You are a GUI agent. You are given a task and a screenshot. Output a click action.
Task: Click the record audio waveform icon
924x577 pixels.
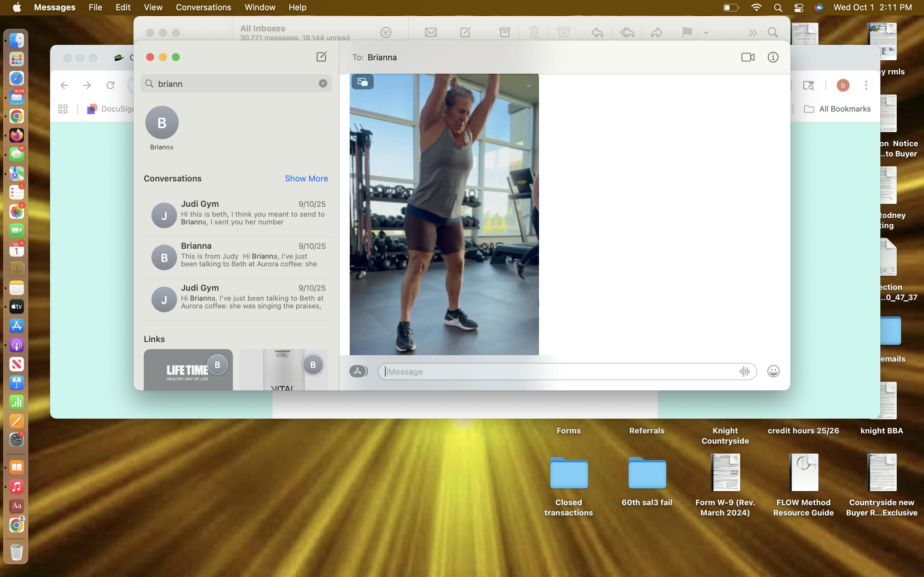(x=744, y=371)
